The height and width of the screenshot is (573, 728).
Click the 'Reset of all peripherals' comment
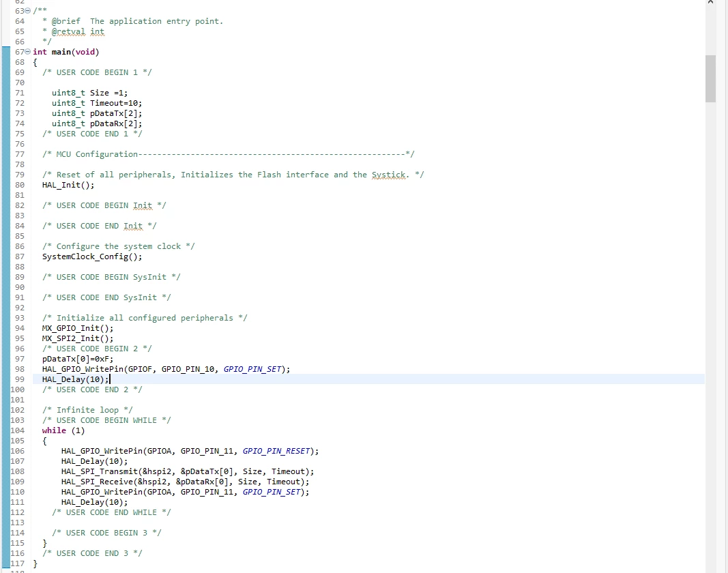point(233,175)
